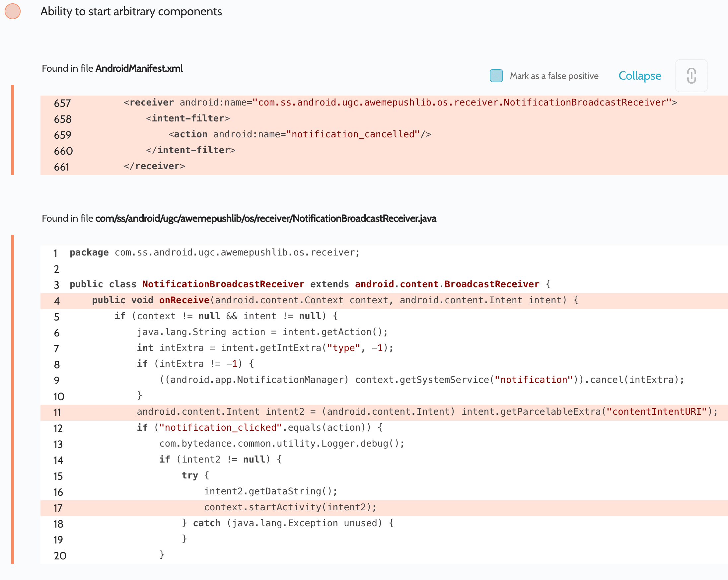Click the orange bar beside the Java code
728x580 pixels.
(x=13, y=399)
